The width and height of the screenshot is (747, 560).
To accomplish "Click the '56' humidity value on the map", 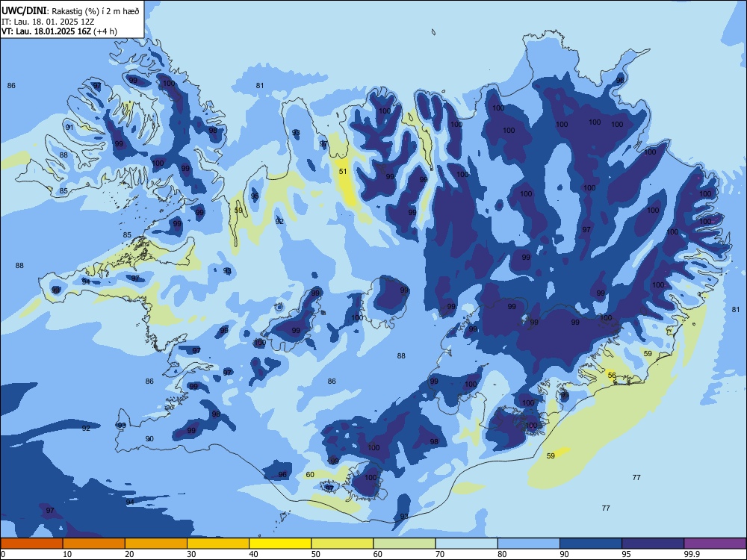I will pyautogui.click(x=613, y=376).
